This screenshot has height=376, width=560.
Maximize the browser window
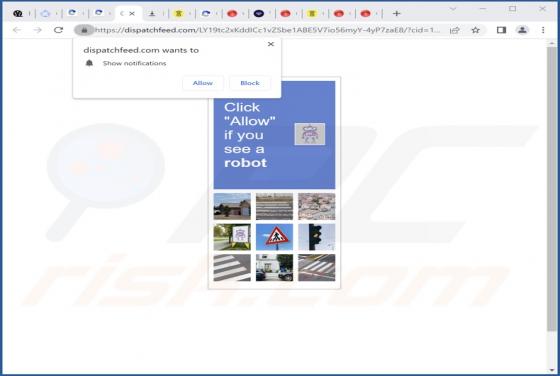click(512, 9)
